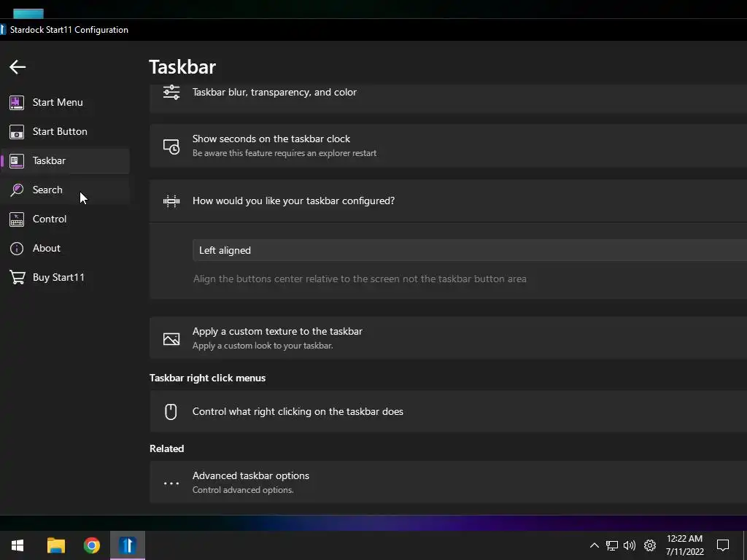Image resolution: width=747 pixels, height=560 pixels.
Task: Open Windows Start button on taskbar
Action: pos(18,545)
